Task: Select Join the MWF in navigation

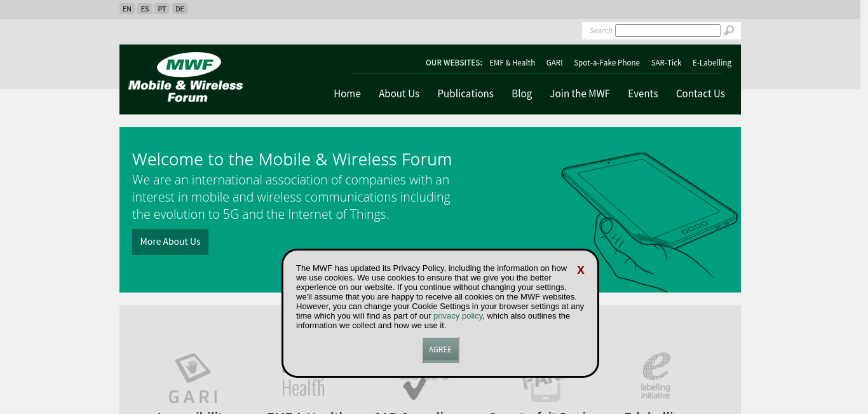Action: 580,93
